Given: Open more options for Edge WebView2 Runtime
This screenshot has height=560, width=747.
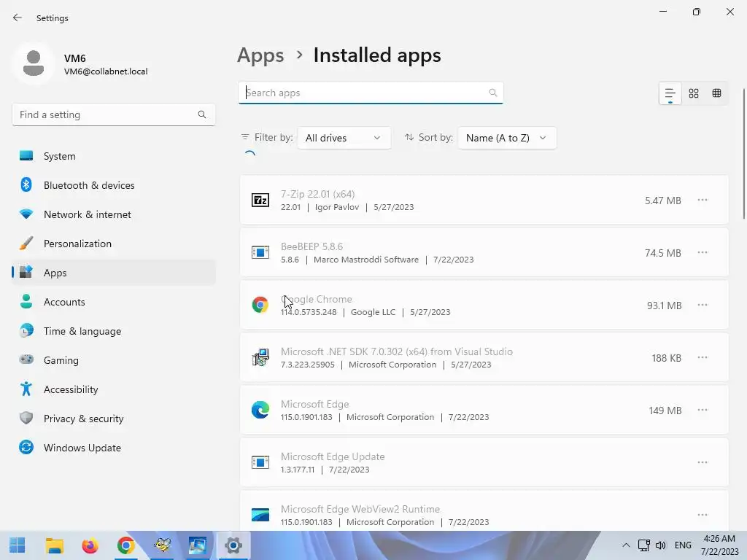Looking at the screenshot, I should point(703,515).
